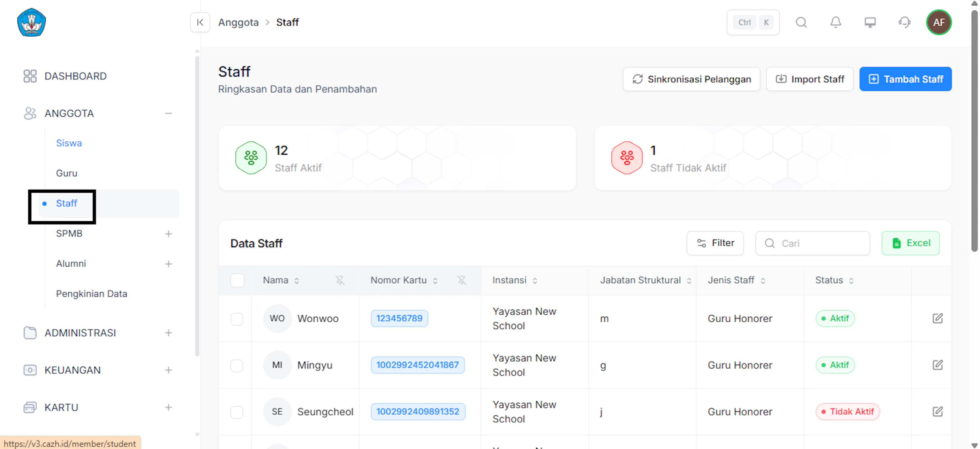980x449 pixels.
Task: Go to the Guru page
Action: pyautogui.click(x=67, y=173)
